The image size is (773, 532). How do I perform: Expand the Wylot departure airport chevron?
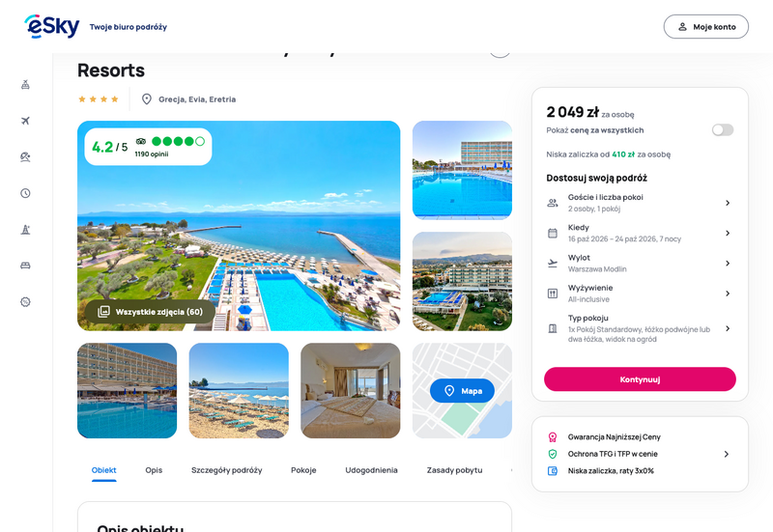pyautogui.click(x=728, y=264)
